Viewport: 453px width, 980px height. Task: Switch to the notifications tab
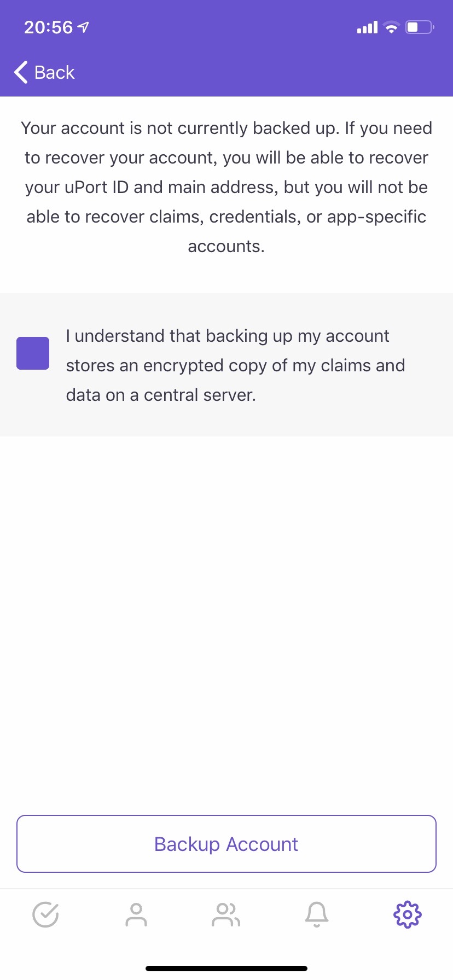[x=316, y=913]
